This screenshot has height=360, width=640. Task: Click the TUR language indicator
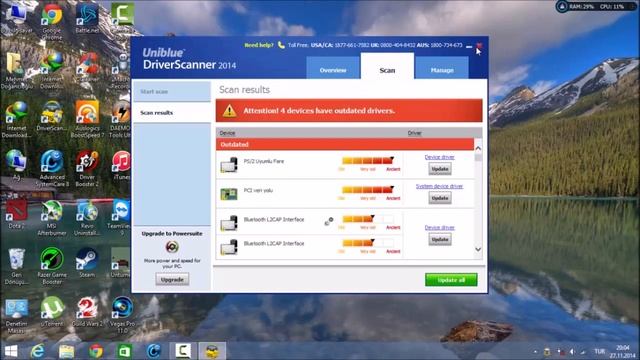coord(600,351)
